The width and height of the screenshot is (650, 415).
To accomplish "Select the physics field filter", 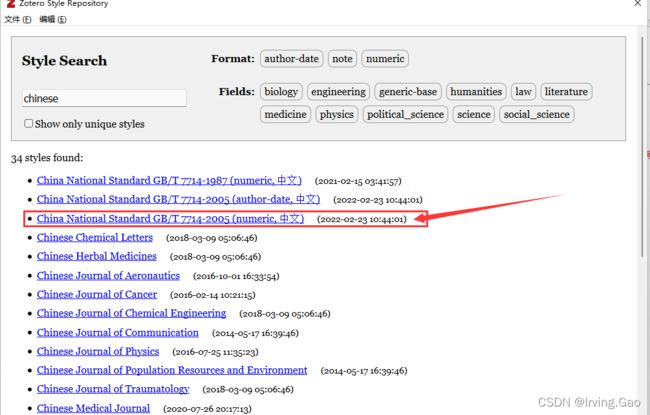I will coord(337,114).
